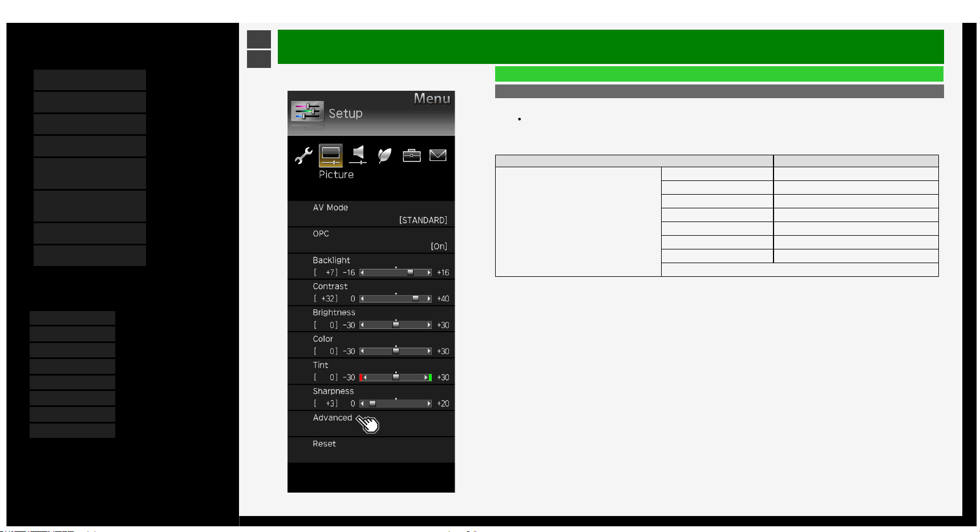Open the leaf eco power icon
The width and height of the screenshot is (980, 532).
(385, 155)
